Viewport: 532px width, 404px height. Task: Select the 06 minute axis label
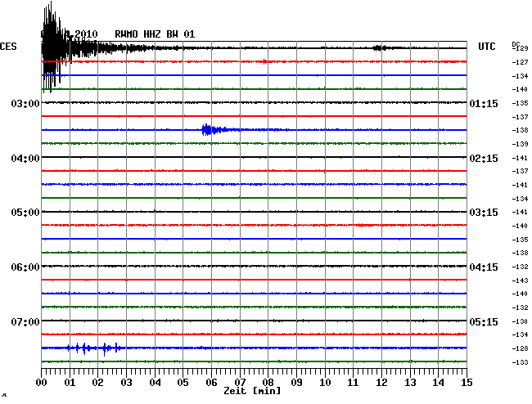211,383
